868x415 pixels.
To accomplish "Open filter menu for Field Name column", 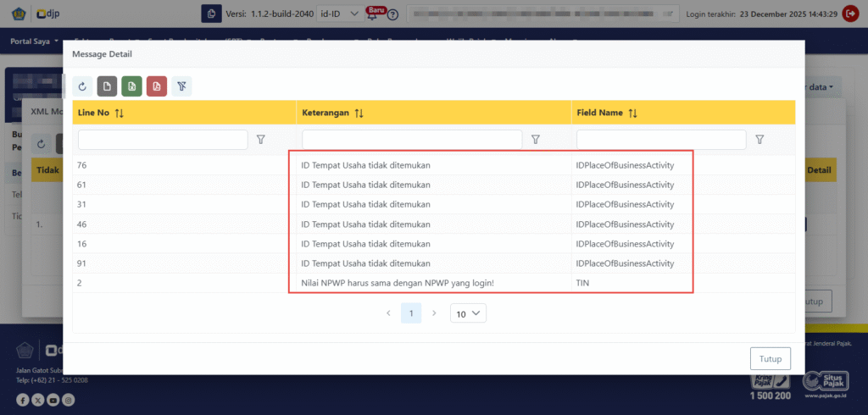I will tap(759, 140).
